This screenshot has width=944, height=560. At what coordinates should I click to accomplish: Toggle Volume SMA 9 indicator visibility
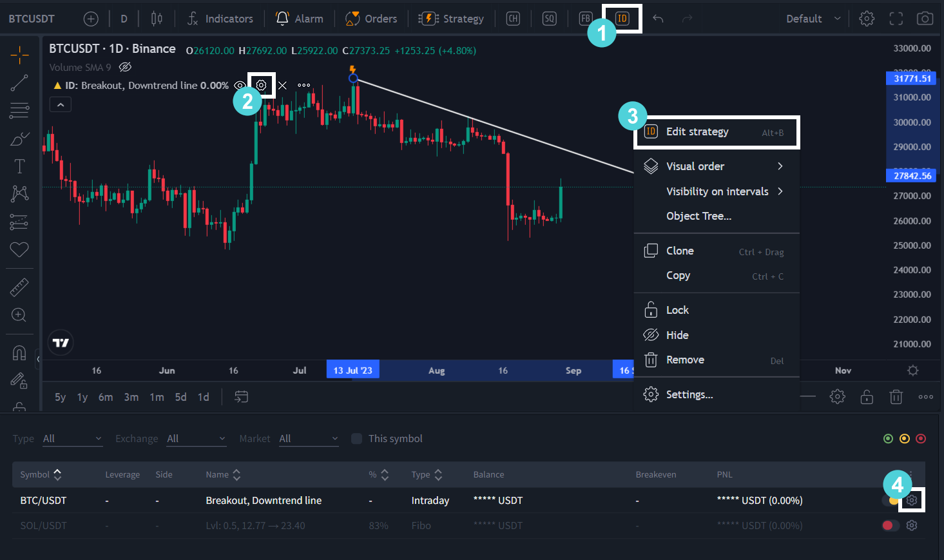pyautogui.click(x=126, y=67)
